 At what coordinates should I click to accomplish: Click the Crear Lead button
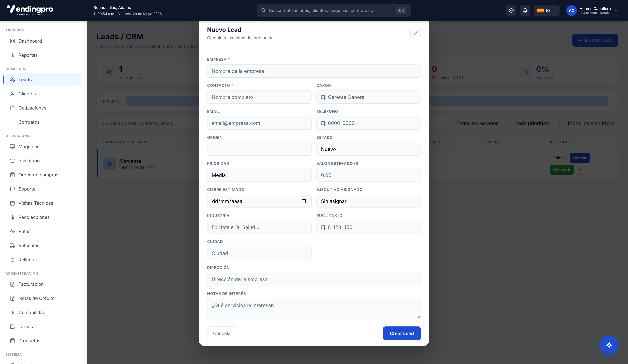401,333
